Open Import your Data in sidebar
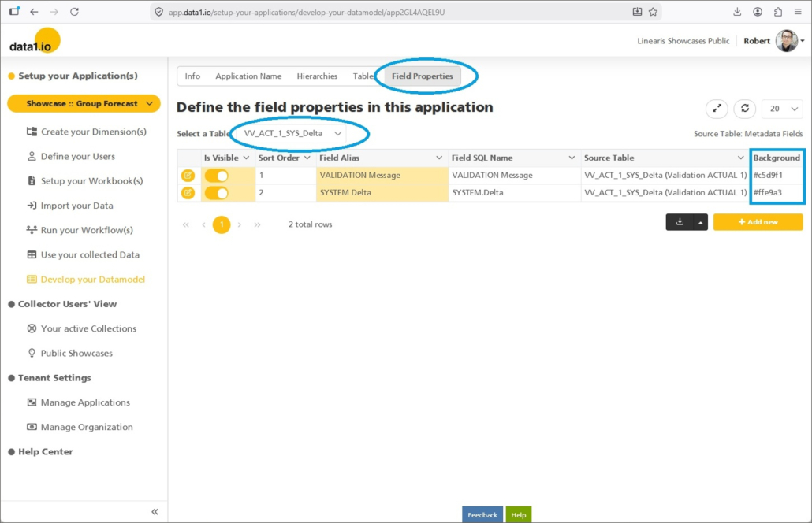 pyautogui.click(x=76, y=206)
